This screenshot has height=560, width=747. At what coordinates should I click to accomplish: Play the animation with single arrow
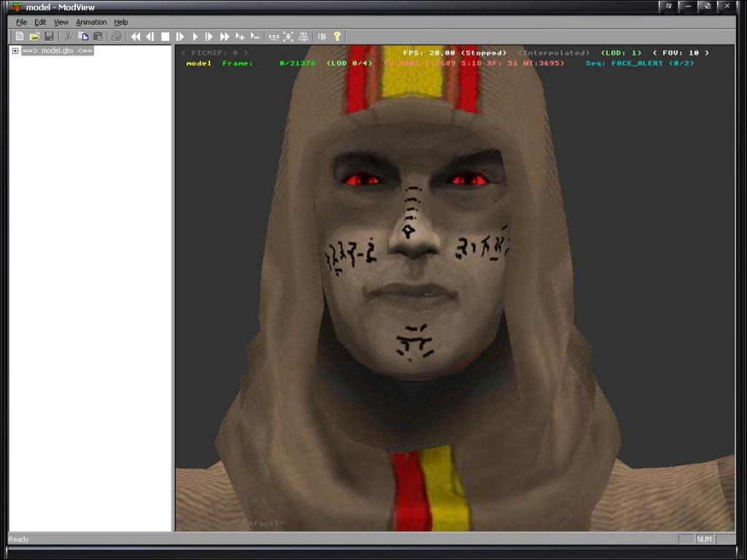pos(195,36)
